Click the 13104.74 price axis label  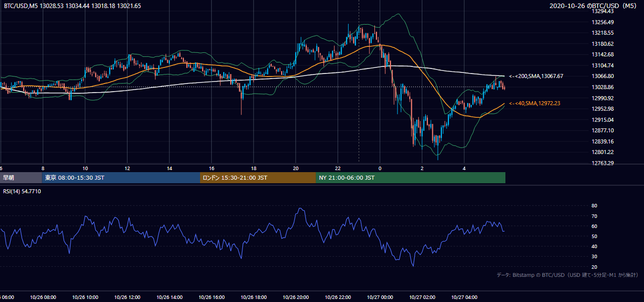pos(603,65)
